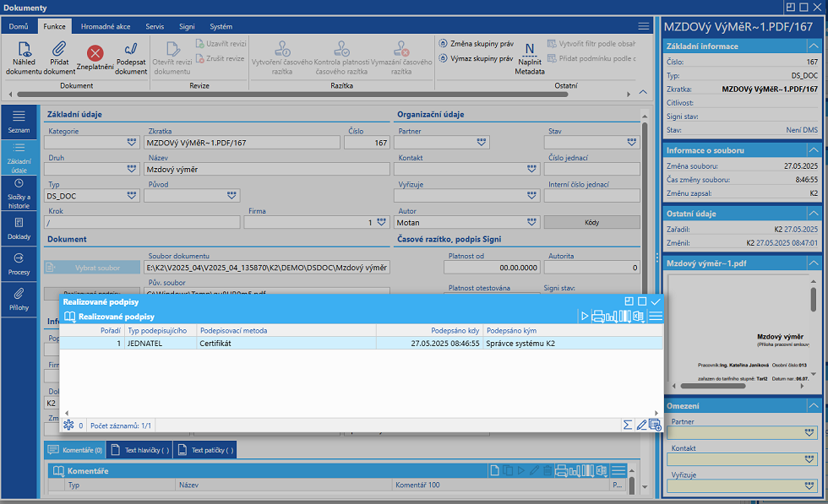The height and width of the screenshot is (504, 828).
Task: Open the Domů ribbon tab
Action: click(19, 26)
